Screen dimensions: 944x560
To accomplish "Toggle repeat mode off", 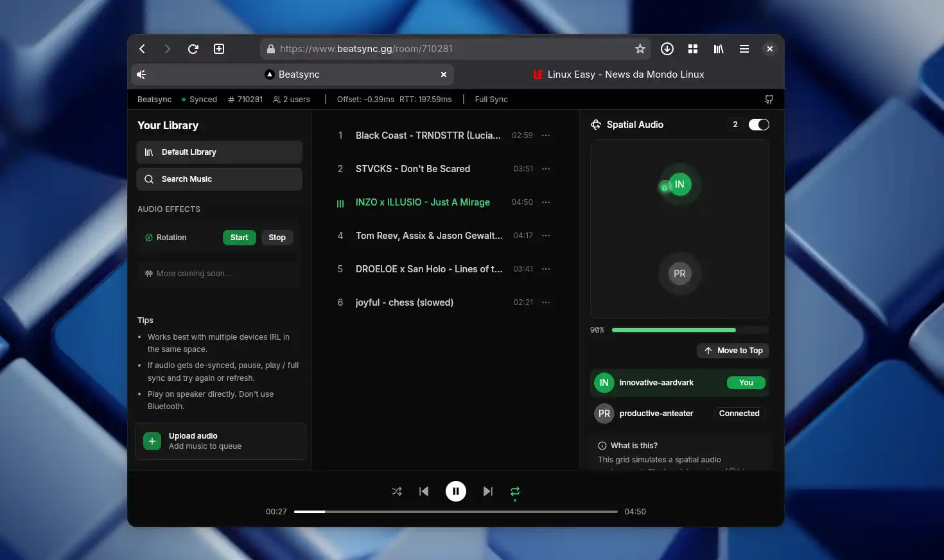I will coord(514,491).
